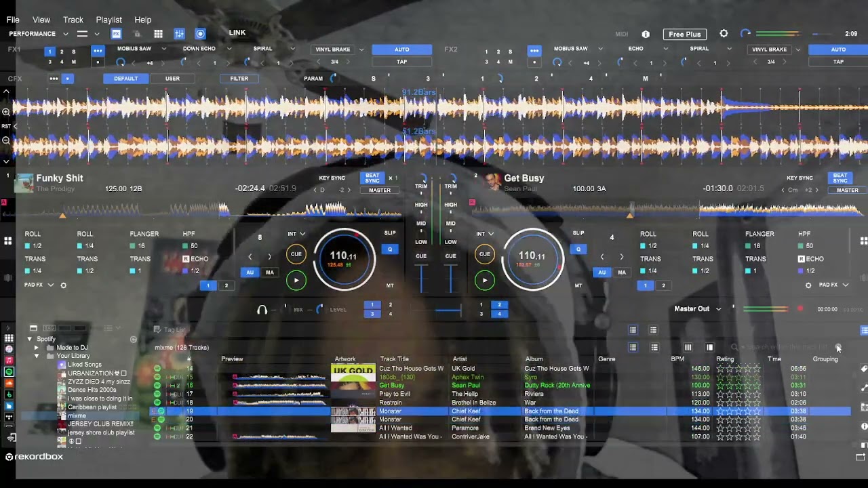Image resolution: width=868 pixels, height=488 pixels.
Task: Click the CFX FILTER button
Action: [x=239, y=79]
